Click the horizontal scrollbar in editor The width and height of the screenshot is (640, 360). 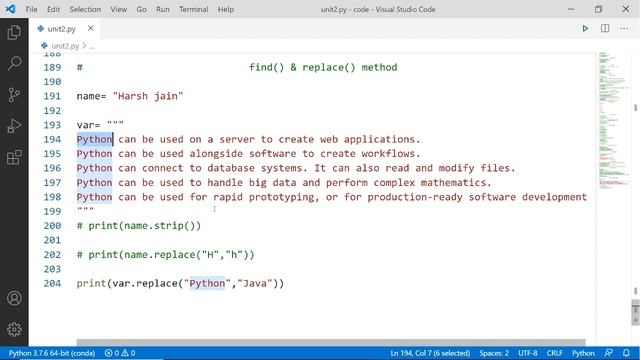pyautogui.click(x=331, y=342)
